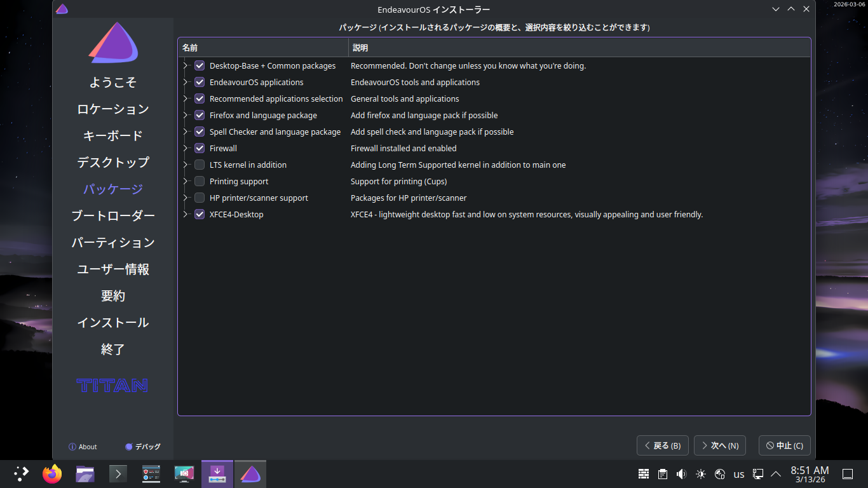Expand Recommended applications selection tree
Image resolution: width=868 pixels, height=488 pixels.
tap(186, 98)
